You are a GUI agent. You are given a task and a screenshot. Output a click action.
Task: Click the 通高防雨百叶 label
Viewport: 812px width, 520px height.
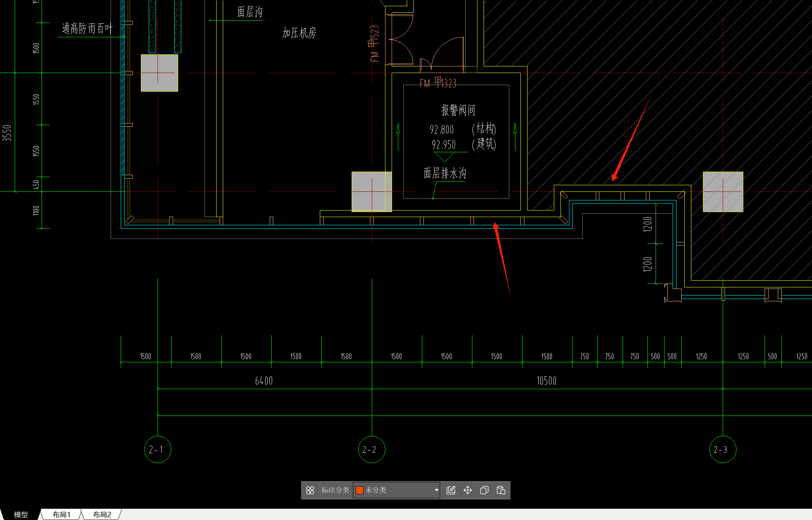pos(87,28)
